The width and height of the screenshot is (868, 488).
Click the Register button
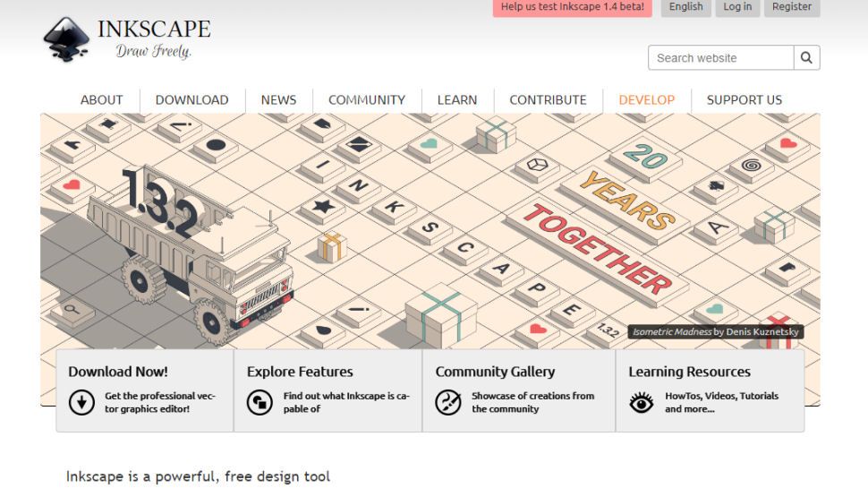(792, 7)
